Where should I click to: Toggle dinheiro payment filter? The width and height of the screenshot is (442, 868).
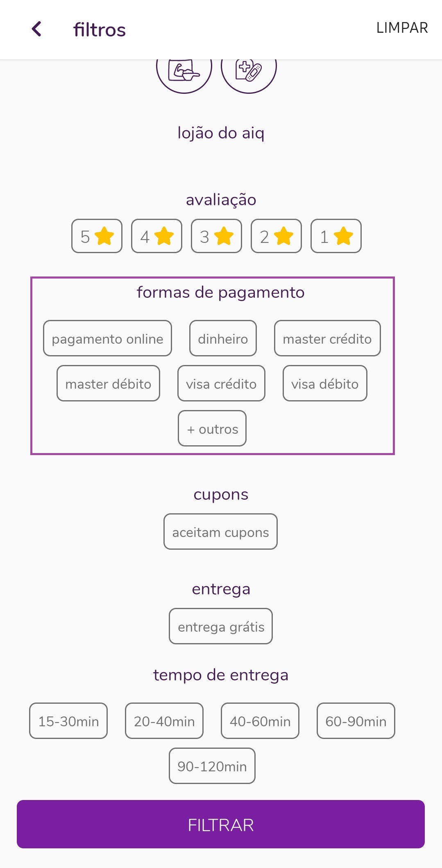pos(223,338)
